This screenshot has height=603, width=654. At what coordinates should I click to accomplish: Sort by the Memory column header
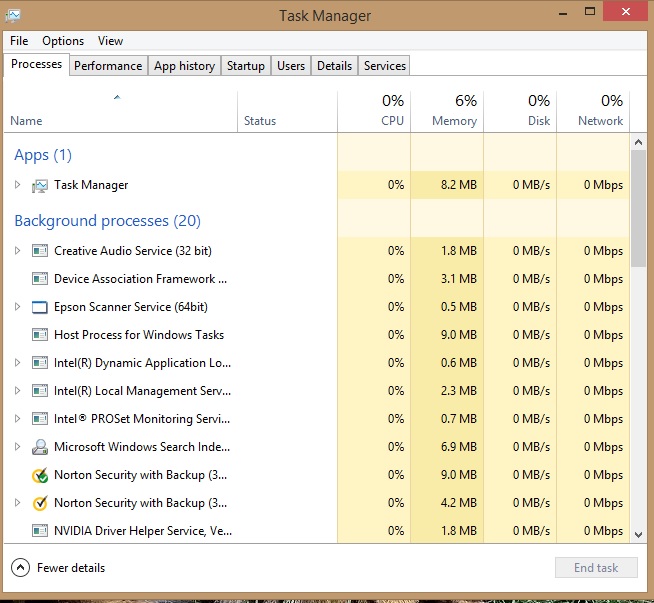click(x=447, y=112)
